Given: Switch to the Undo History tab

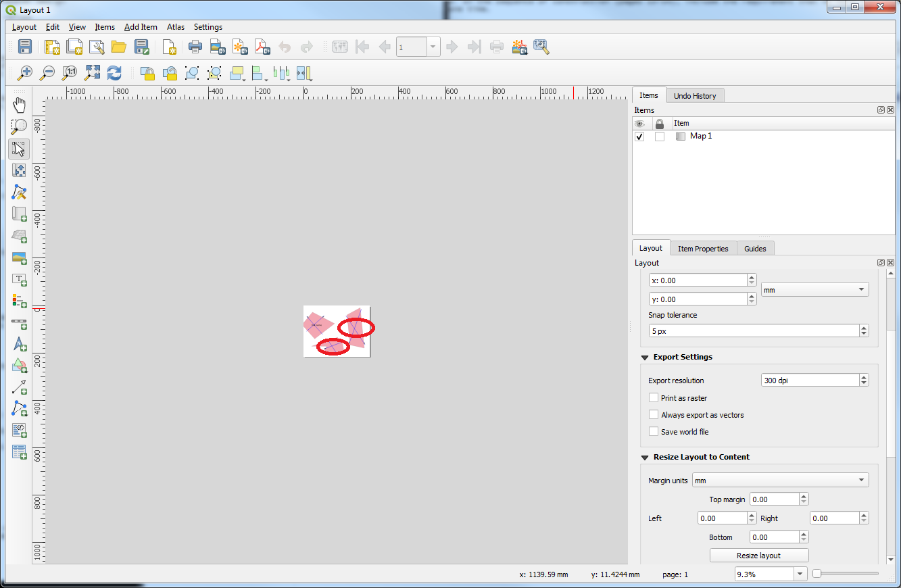Looking at the screenshot, I should click(x=695, y=95).
